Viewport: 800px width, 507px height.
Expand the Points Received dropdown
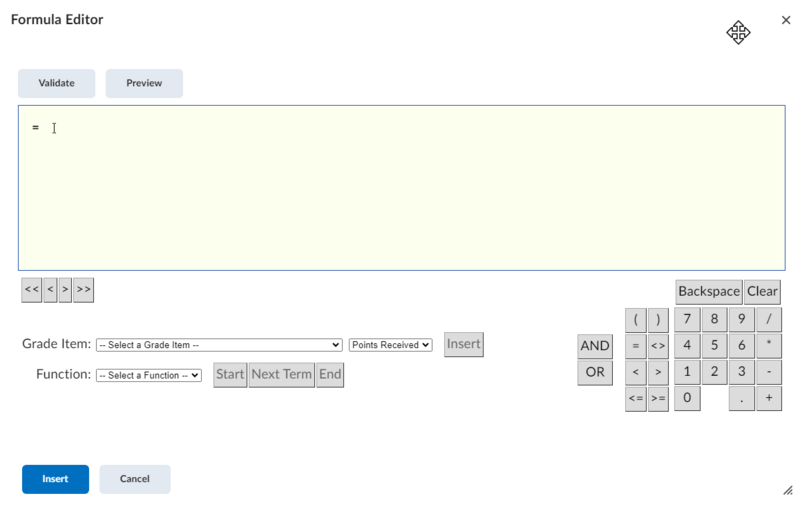pyautogui.click(x=390, y=345)
